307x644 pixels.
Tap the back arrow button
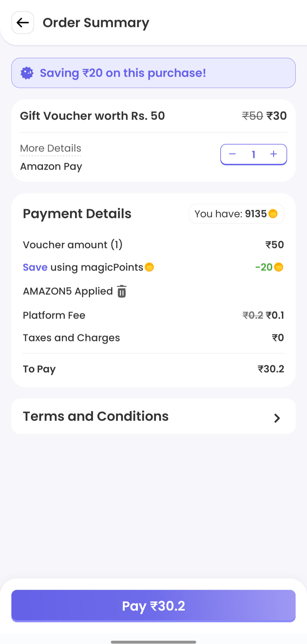pyautogui.click(x=23, y=23)
